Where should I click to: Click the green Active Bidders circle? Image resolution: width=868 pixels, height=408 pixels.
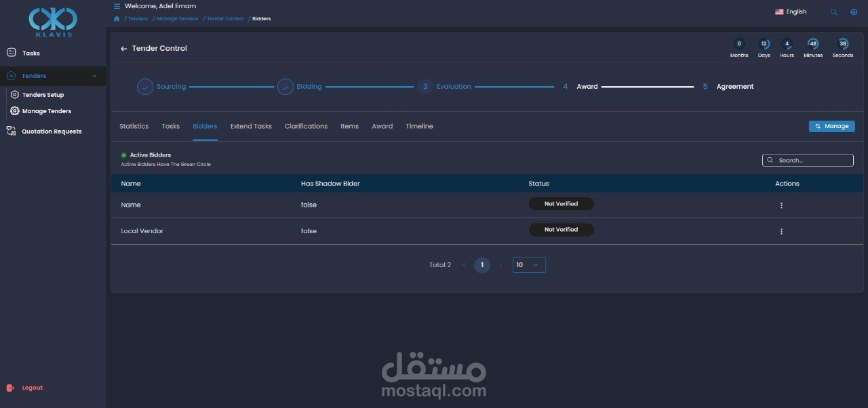point(124,155)
